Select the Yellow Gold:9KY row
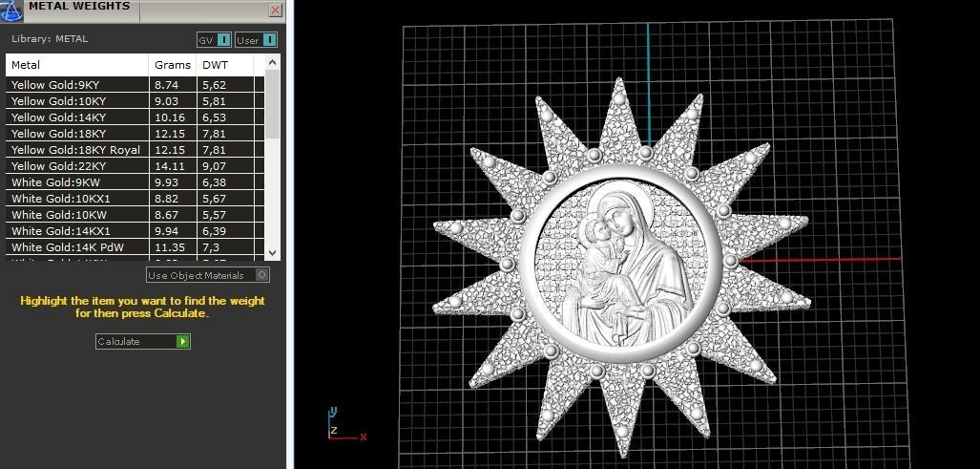 (x=135, y=84)
